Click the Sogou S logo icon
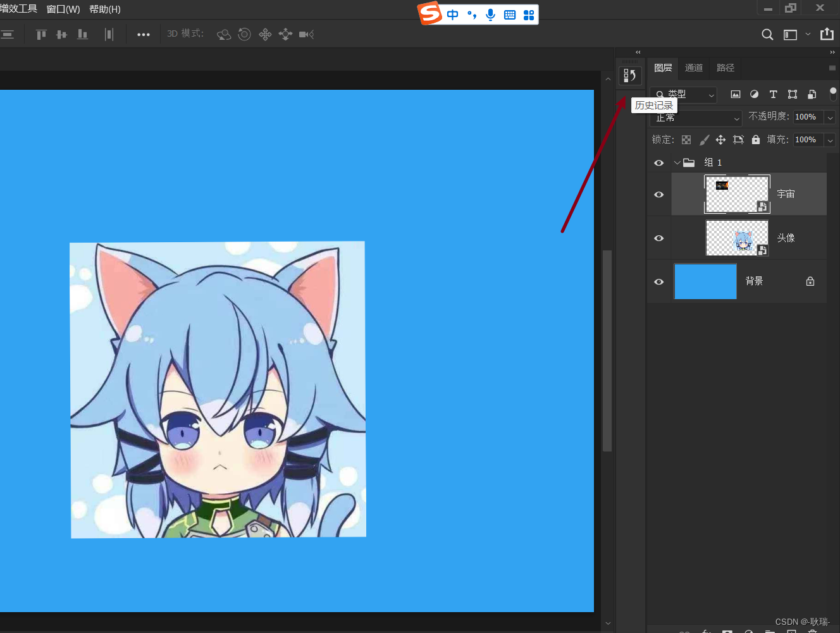Viewport: 840px width, 633px height. click(430, 13)
